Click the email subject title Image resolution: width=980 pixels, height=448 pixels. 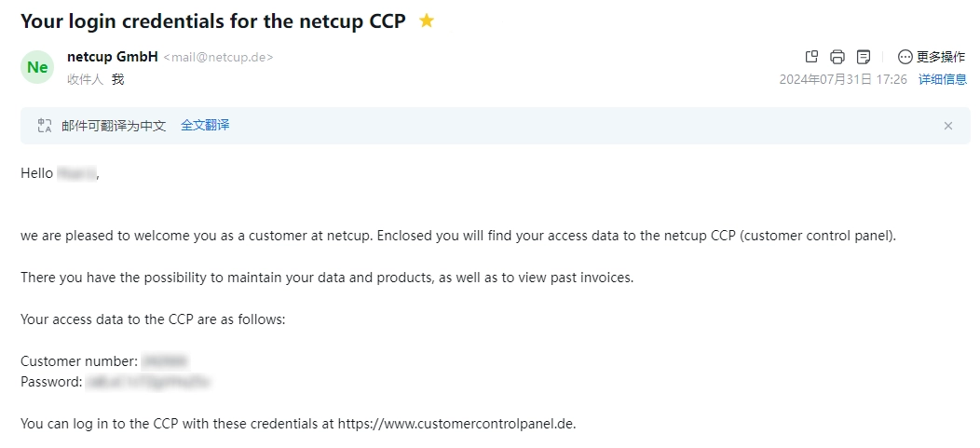click(x=212, y=20)
